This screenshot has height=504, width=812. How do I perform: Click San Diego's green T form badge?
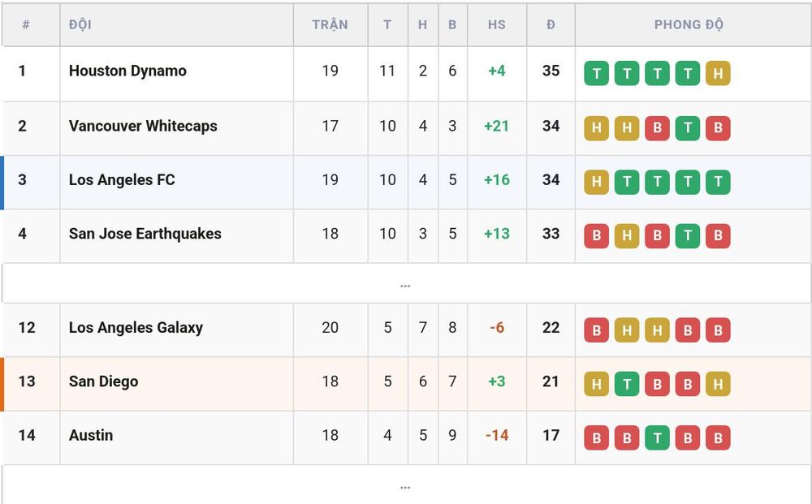pos(627,383)
